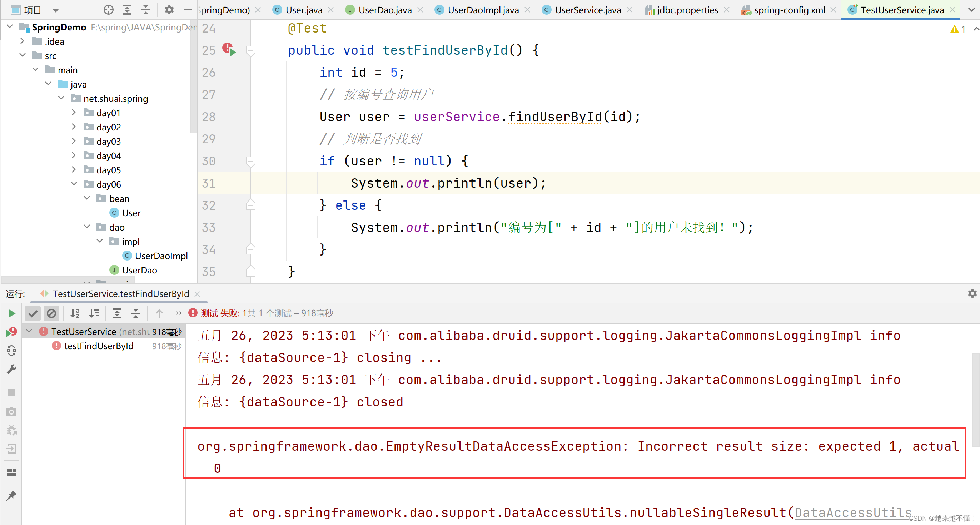Screen dimensions: 980x525
Task: Expand the day01 package
Action: (x=74, y=112)
